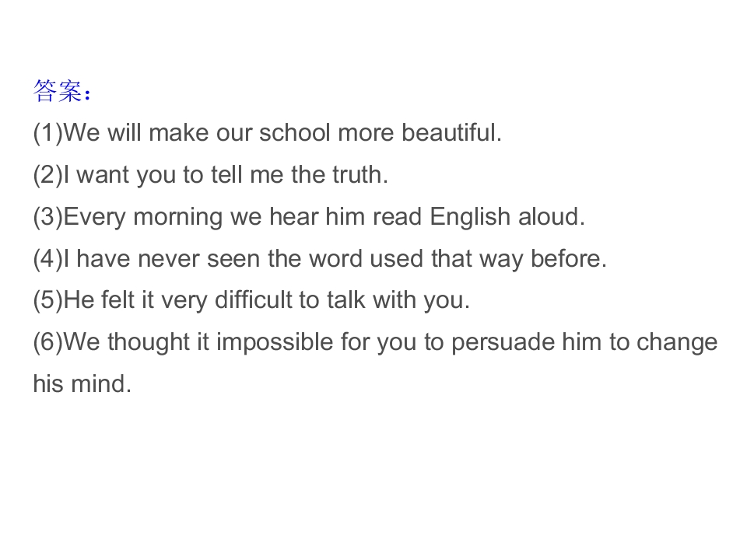747x560 pixels.
Task: Click answer line (3) starting "Every morning"
Action: point(308,217)
